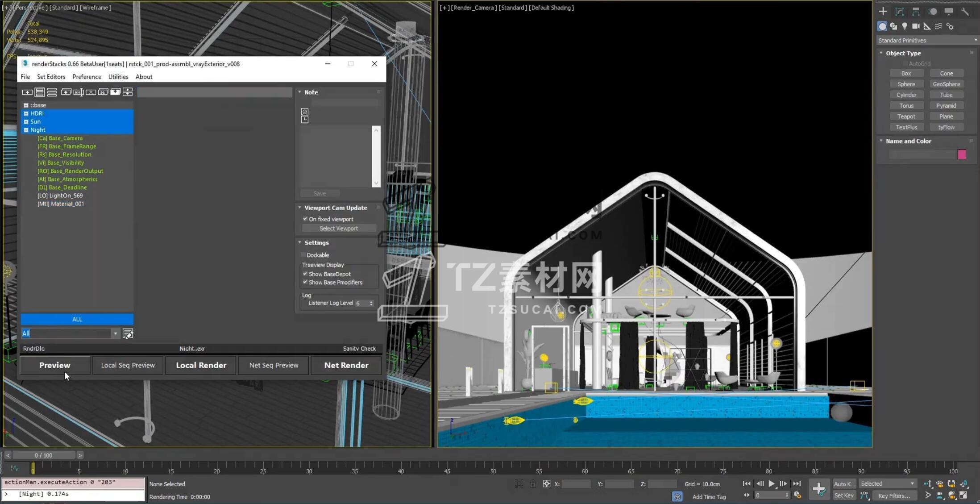Viewport: 980px width, 504px height.
Task: Collapse the Night tree node
Action: click(26, 130)
